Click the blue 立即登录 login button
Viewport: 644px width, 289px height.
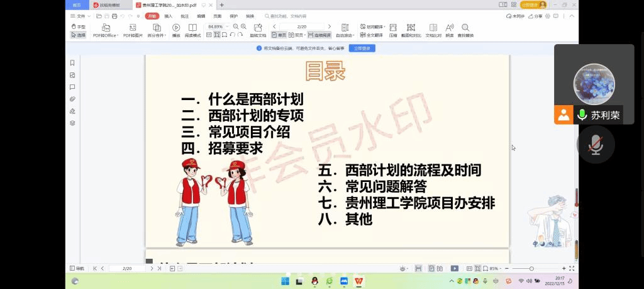[x=362, y=48]
